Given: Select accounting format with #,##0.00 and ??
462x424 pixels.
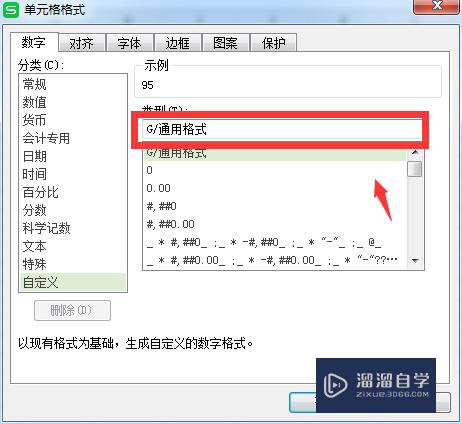Looking at the screenshot, I should [275, 260].
